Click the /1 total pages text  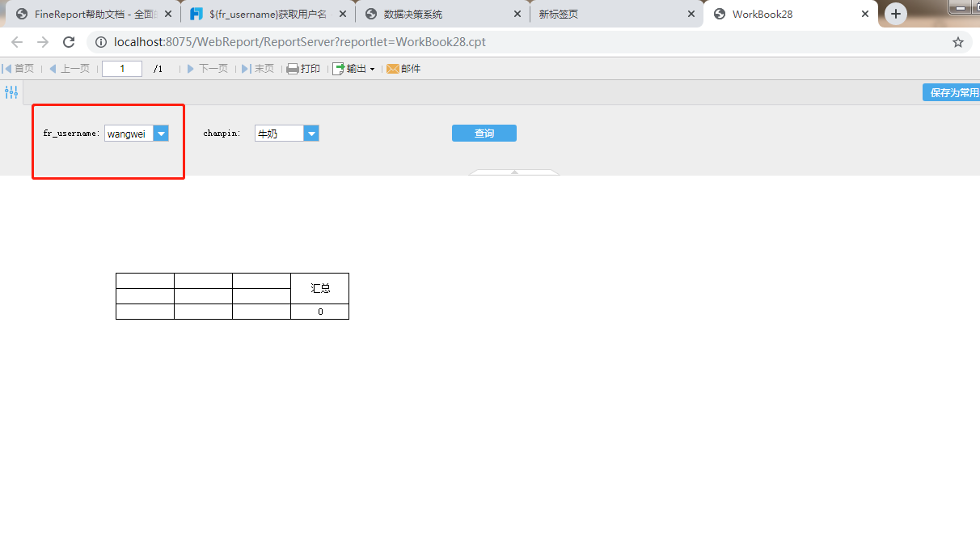(158, 70)
